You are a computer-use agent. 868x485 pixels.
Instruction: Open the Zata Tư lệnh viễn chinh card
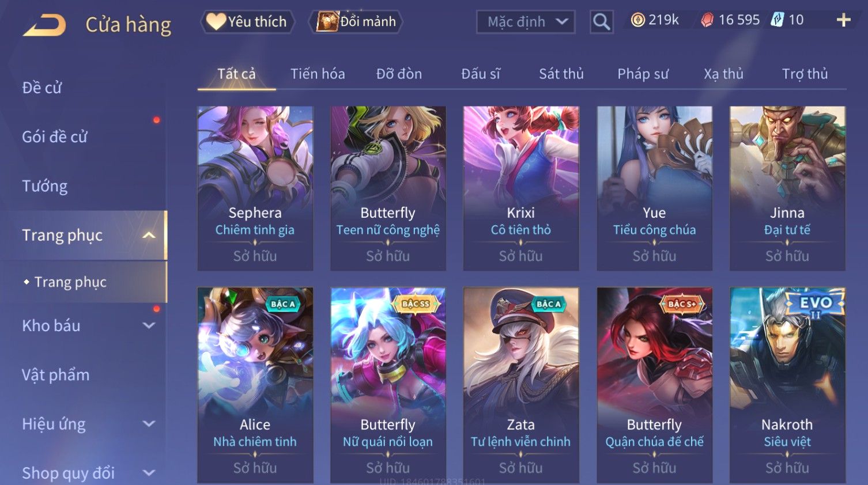pos(521,385)
